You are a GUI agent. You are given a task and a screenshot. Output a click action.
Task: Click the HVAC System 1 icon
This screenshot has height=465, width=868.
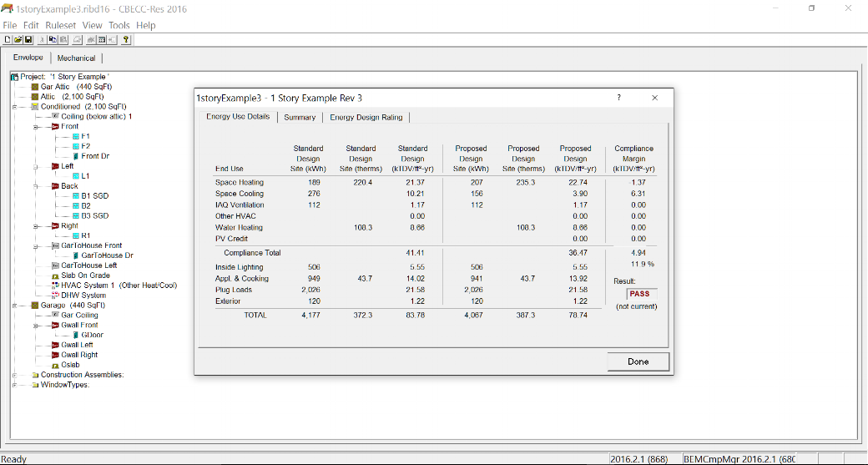click(55, 285)
